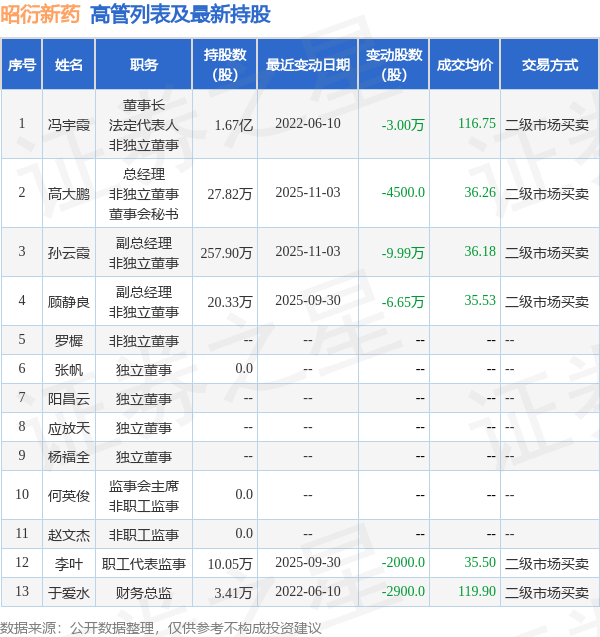Click 赵文杰's 非职工监事 position
600x637 pixels.
(x=143, y=535)
